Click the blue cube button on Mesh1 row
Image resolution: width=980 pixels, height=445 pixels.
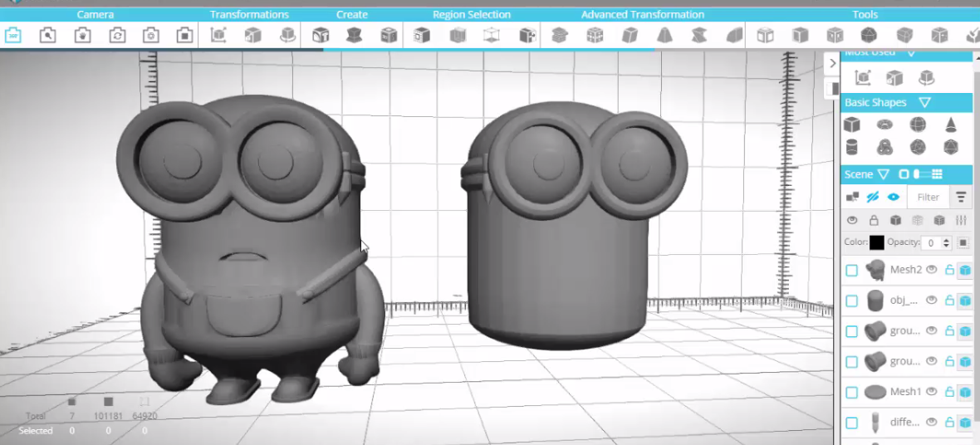coord(966,393)
